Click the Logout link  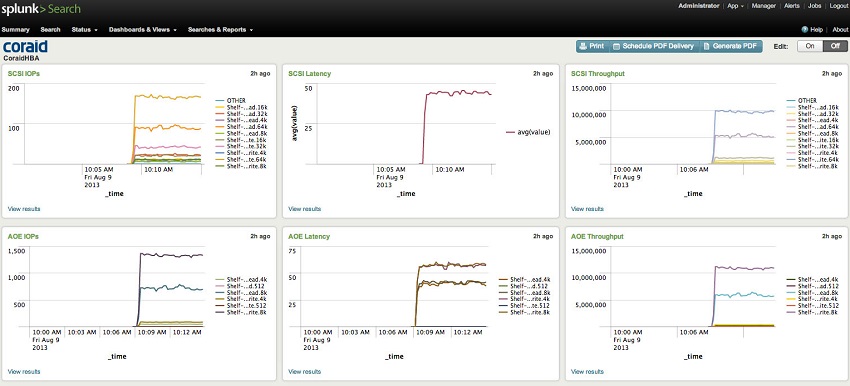[839, 6]
